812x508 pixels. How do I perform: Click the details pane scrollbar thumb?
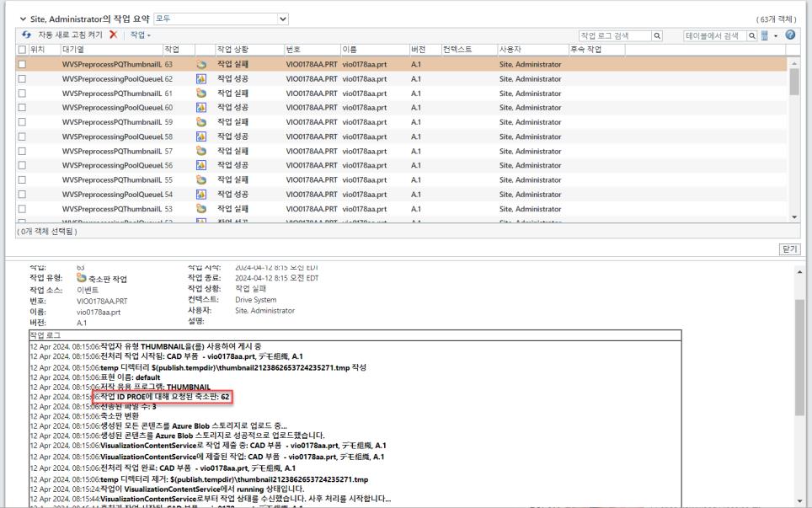coord(799,357)
